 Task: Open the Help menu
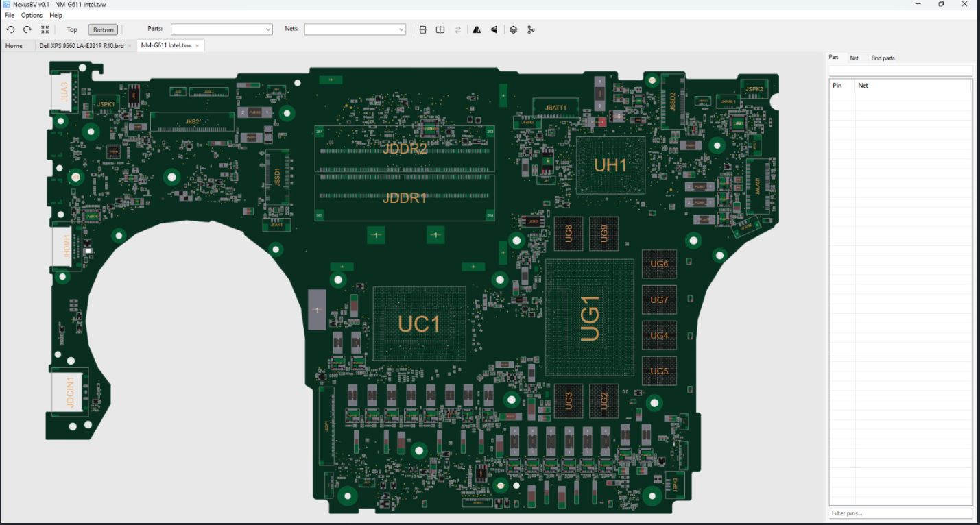56,15
